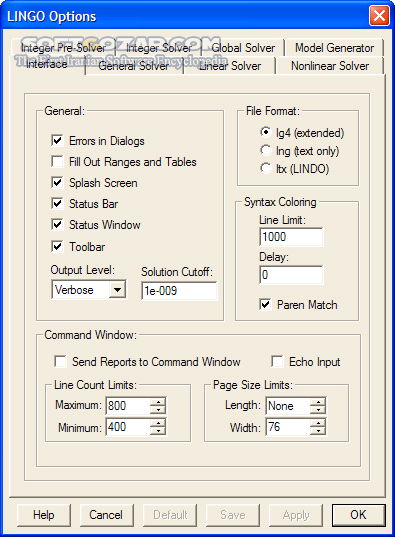Increase the page Width with up arrow

pos(318,423)
